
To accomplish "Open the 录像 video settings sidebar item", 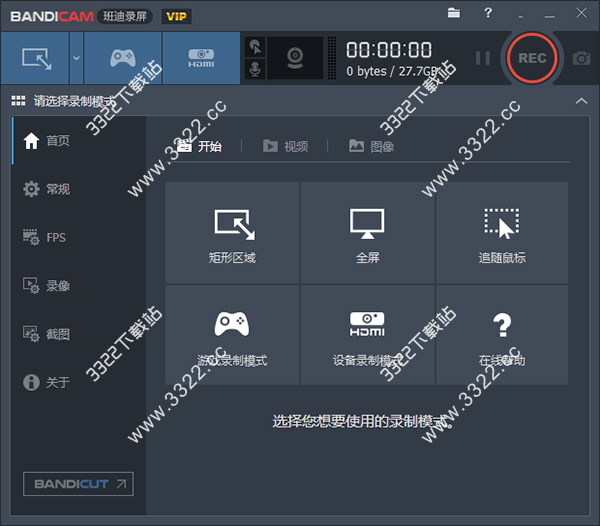I will point(78,286).
